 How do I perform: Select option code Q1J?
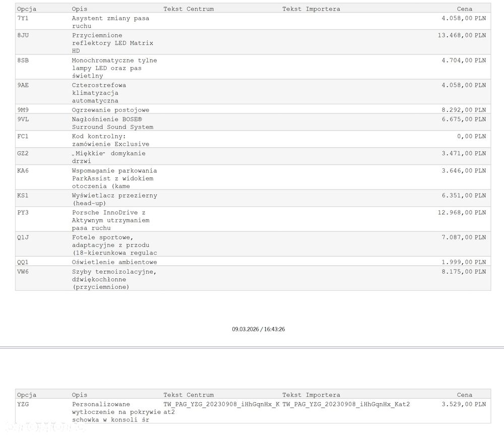23,237
